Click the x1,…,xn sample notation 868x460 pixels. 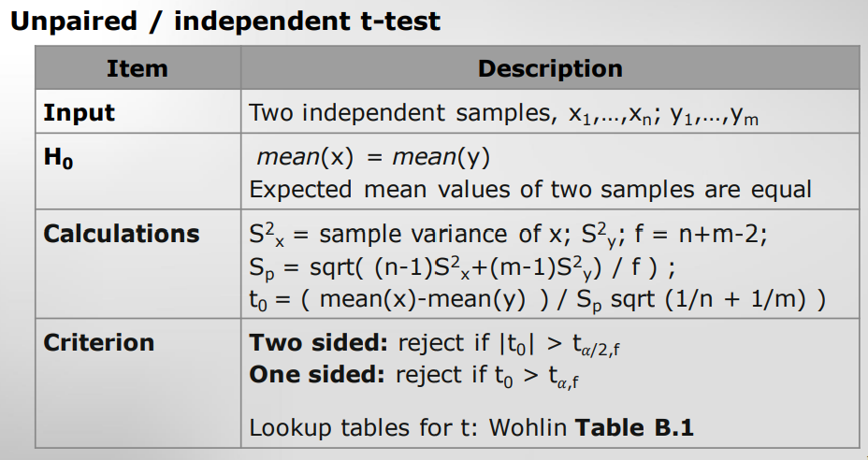[x=611, y=115]
